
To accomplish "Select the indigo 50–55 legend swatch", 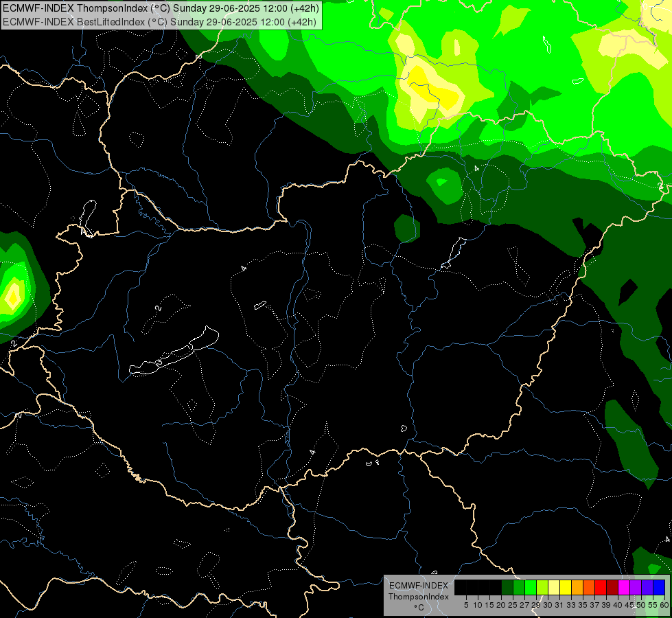I will [x=647, y=587].
